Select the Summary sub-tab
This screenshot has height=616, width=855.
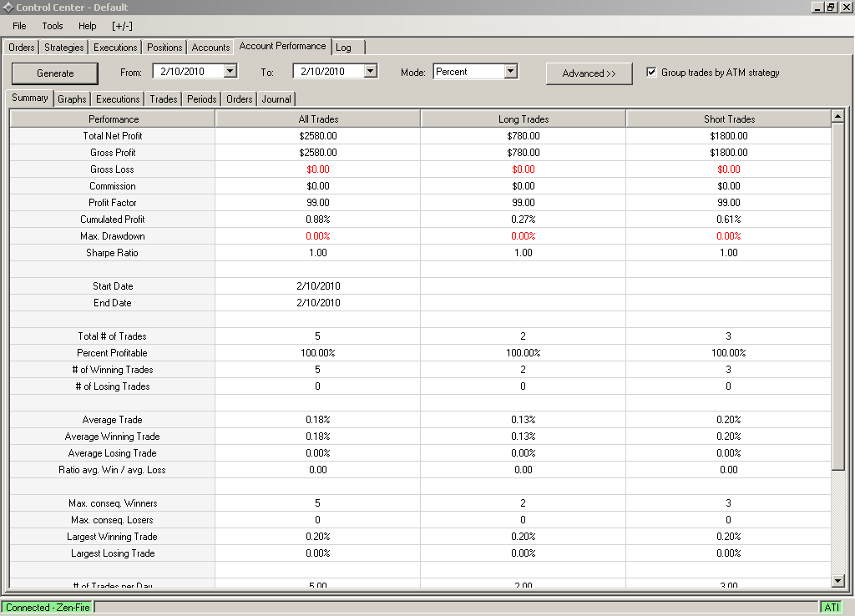click(x=30, y=98)
